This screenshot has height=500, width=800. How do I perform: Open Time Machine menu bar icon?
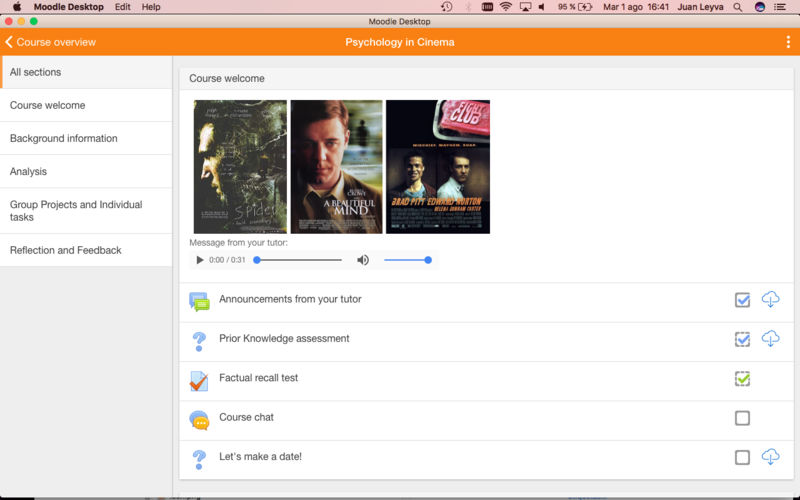(446, 7)
